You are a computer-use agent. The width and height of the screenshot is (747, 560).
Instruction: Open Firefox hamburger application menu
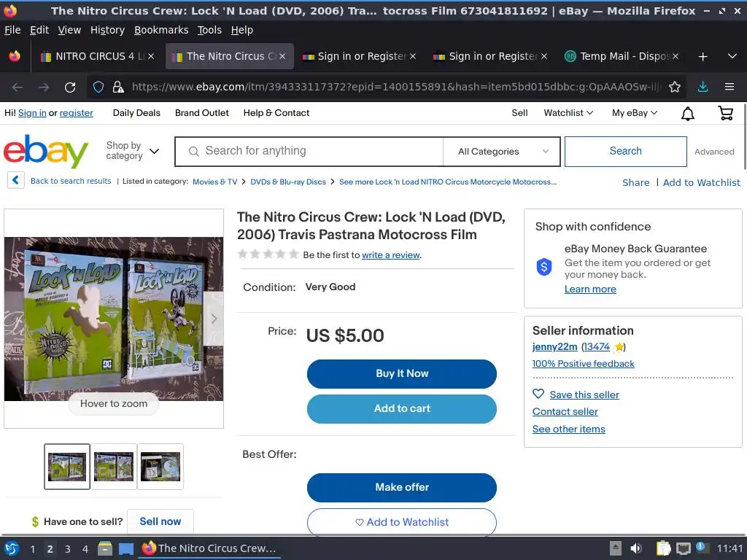click(729, 87)
